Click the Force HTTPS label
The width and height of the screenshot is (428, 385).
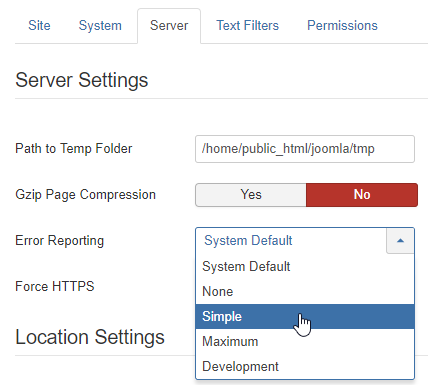[55, 286]
